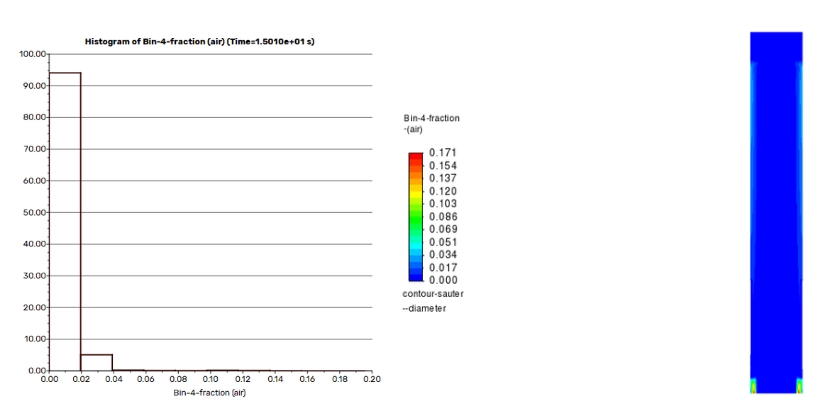Click y-axis tick label 100.00

tap(33, 54)
